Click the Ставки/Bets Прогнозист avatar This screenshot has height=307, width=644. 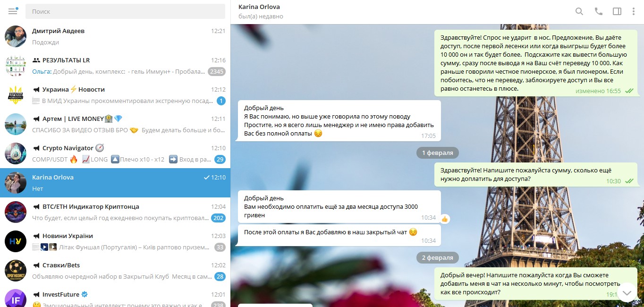coord(16,271)
